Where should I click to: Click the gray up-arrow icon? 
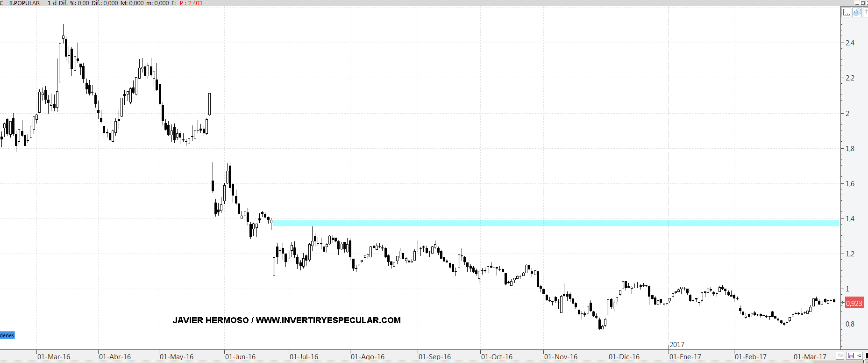click(x=866, y=13)
